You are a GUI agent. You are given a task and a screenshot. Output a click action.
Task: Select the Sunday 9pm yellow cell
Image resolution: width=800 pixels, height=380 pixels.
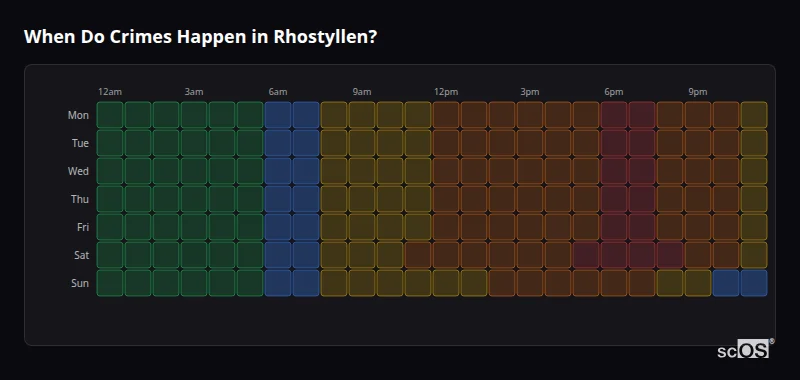pos(698,283)
